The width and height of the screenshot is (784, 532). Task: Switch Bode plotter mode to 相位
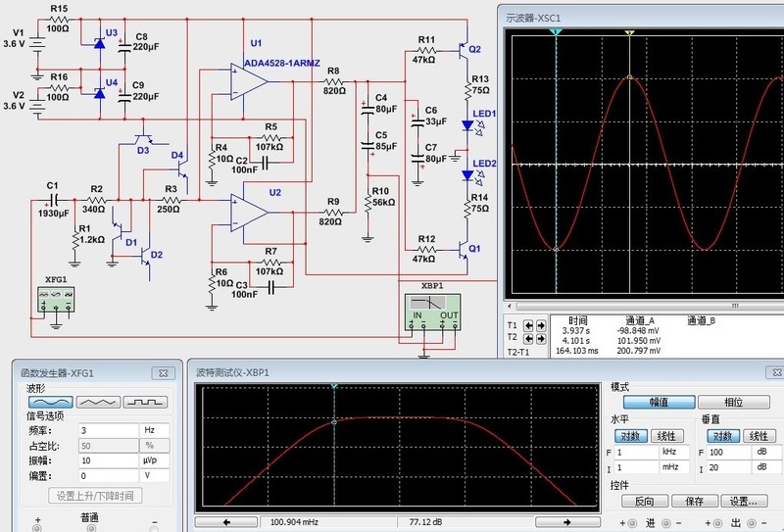point(734,403)
